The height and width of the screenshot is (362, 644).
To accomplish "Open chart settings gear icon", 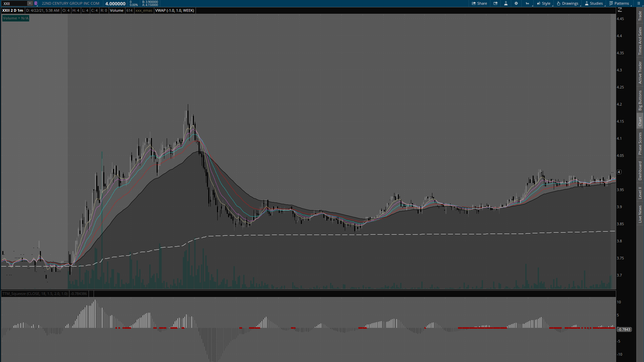I will pos(516,3).
